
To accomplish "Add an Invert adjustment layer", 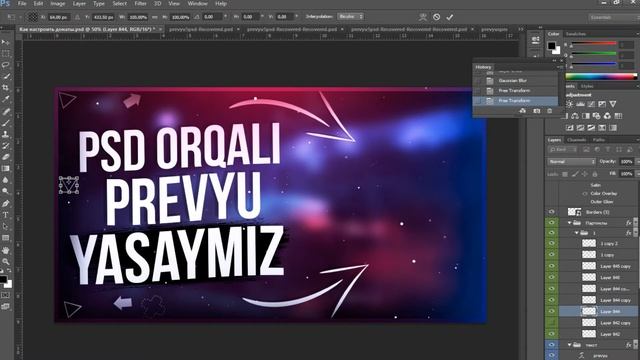I will coord(569,128).
